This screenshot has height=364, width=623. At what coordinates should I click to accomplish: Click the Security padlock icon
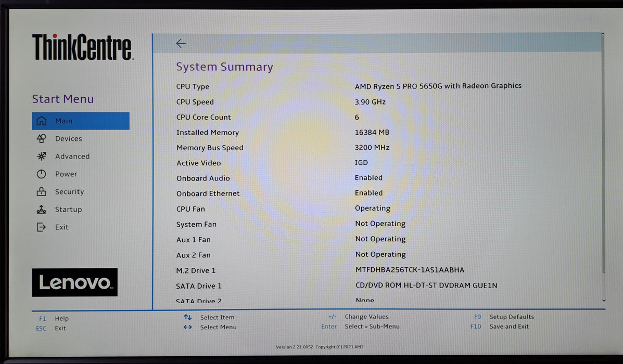coord(41,192)
